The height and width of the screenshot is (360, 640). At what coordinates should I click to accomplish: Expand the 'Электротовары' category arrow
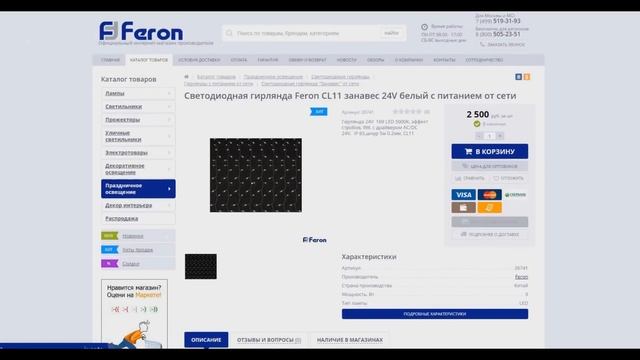click(x=169, y=153)
